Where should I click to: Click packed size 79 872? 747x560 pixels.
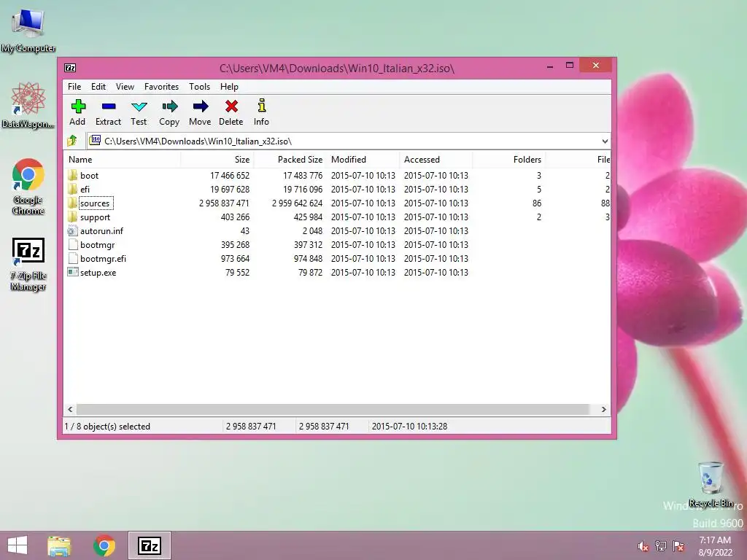(x=310, y=273)
